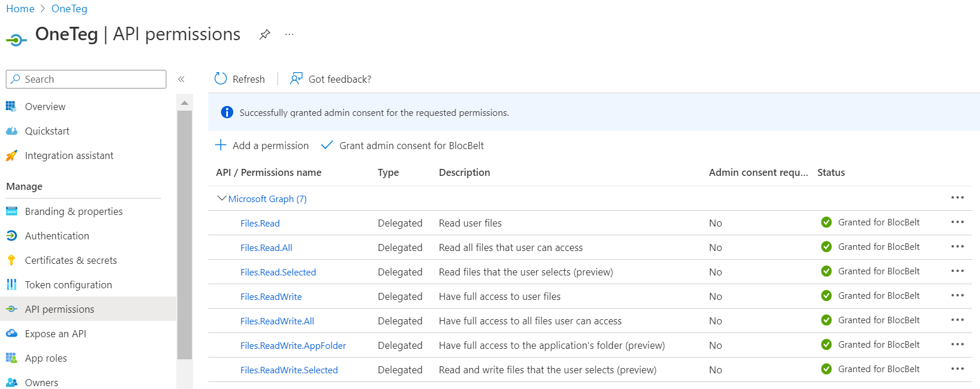Viewport: 980px width, 389px height.
Task: Open the Files.ReadWrite.AppFolder permission link
Action: point(293,346)
